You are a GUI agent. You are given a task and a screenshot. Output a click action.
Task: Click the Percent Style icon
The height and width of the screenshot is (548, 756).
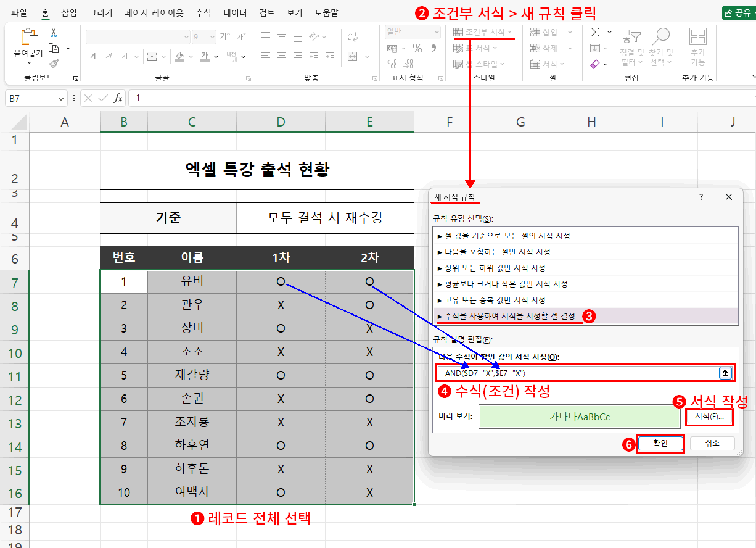click(x=417, y=48)
